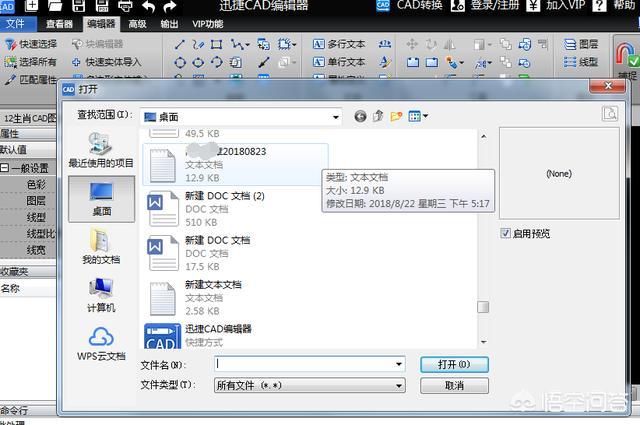640x425 pixels.
Task: Select 计算机 in places sidebar
Action: [x=101, y=294]
